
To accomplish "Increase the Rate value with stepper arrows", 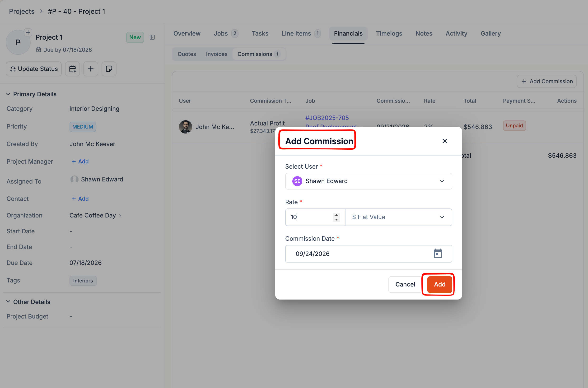I will (336, 215).
